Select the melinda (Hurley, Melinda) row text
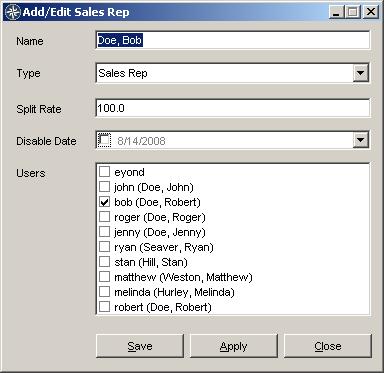 (x=174, y=292)
